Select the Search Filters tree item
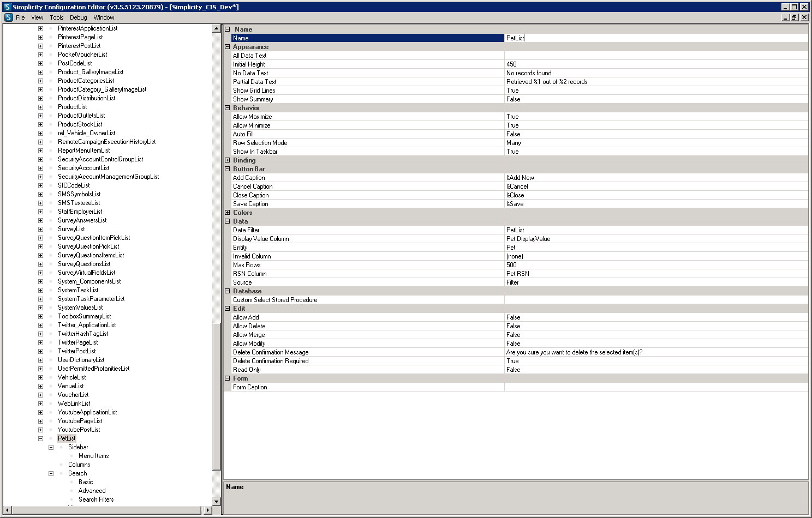812x518 pixels. point(96,499)
